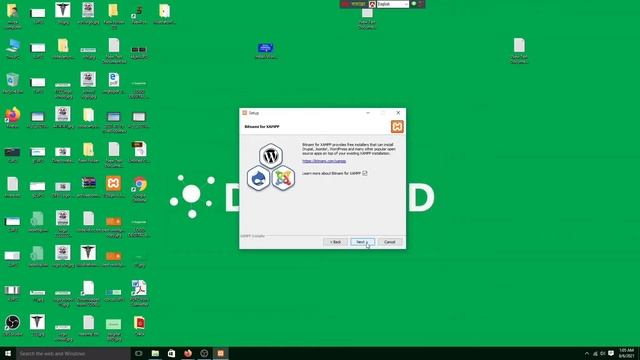The height and width of the screenshot is (360, 640).
Task: Click the Search the web and Windows box
Action: coord(73,353)
